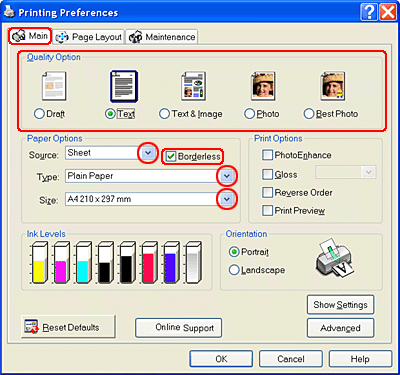
Task: Click the yellow ink level cartridge
Action: pos(40,263)
